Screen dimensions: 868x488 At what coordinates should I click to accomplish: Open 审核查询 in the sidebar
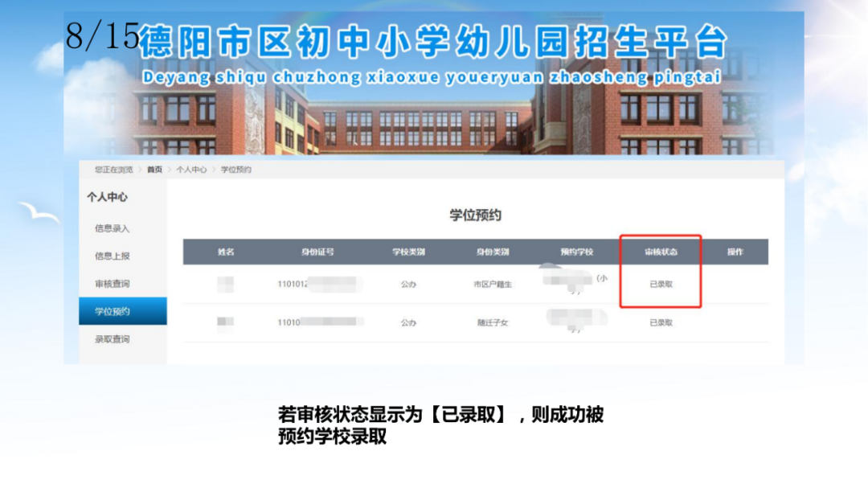(x=112, y=284)
